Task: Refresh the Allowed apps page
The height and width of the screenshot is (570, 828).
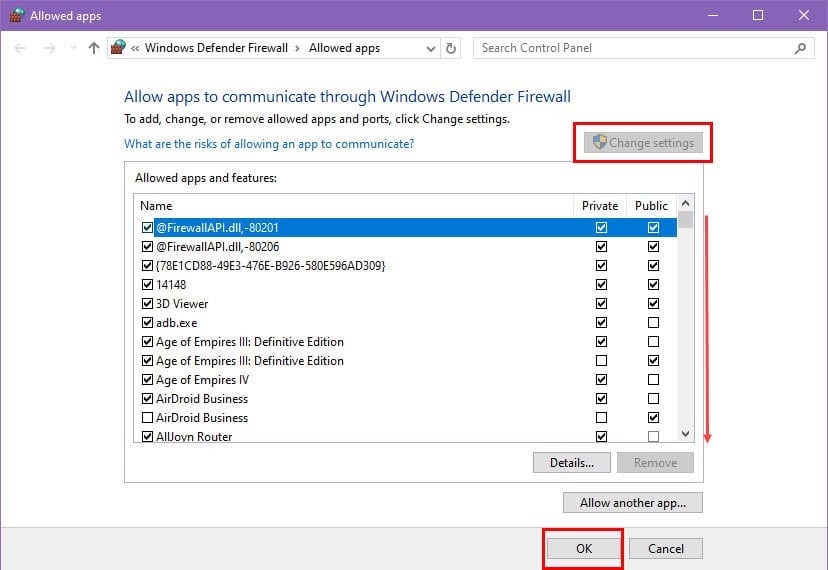Action: click(450, 49)
